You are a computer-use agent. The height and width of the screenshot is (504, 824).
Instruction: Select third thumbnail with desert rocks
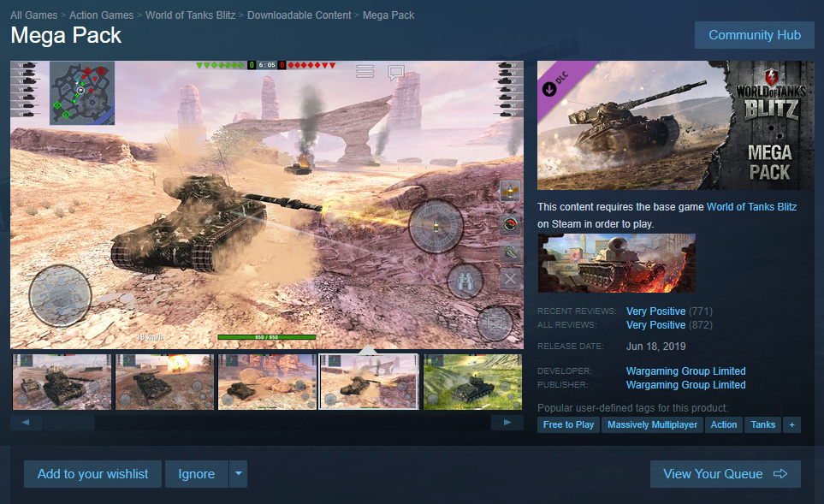coord(268,382)
